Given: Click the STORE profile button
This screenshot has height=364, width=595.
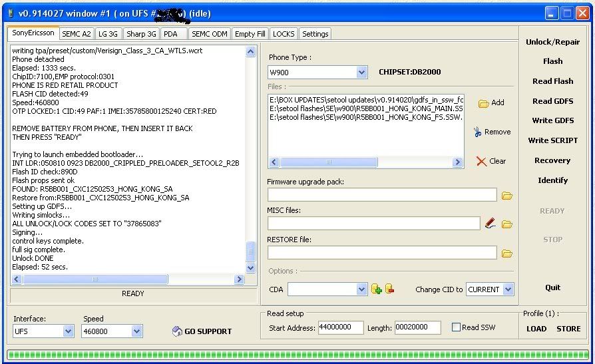Looking at the screenshot, I should pos(568,329).
